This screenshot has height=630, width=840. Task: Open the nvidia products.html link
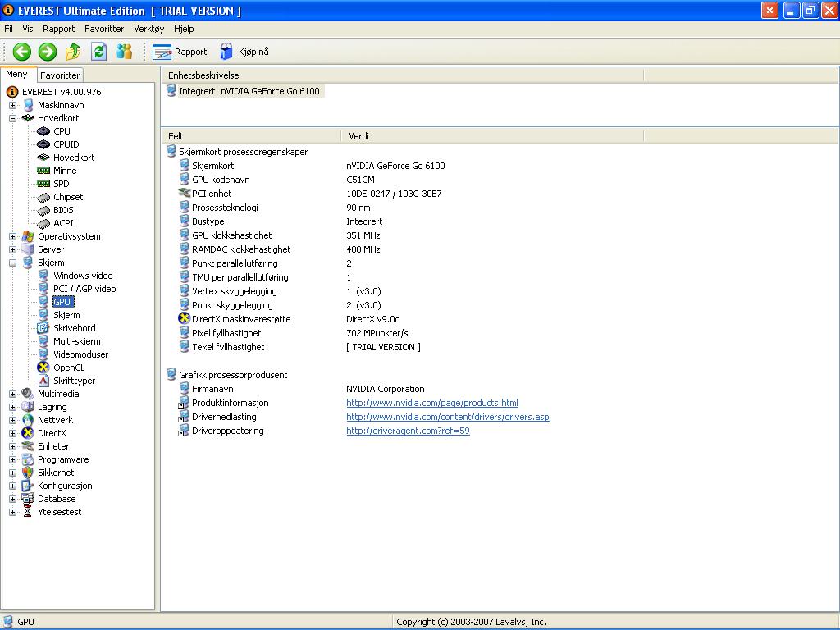click(432, 403)
